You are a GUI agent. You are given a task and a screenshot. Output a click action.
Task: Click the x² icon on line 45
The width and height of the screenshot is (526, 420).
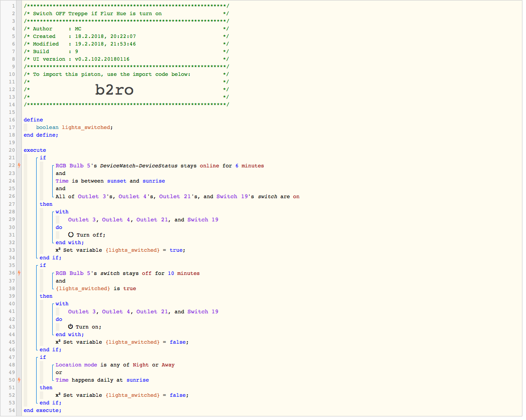(x=58, y=342)
